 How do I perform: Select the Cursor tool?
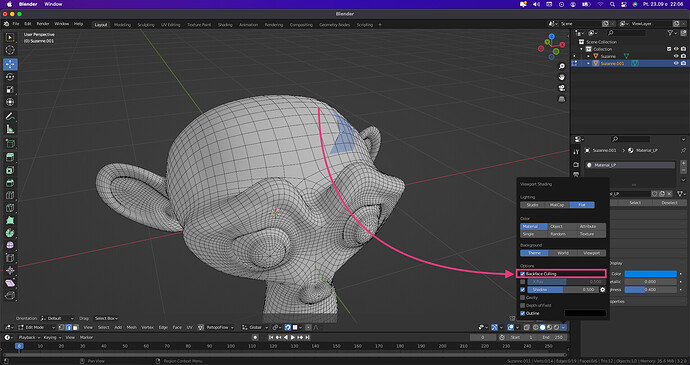(x=10, y=51)
